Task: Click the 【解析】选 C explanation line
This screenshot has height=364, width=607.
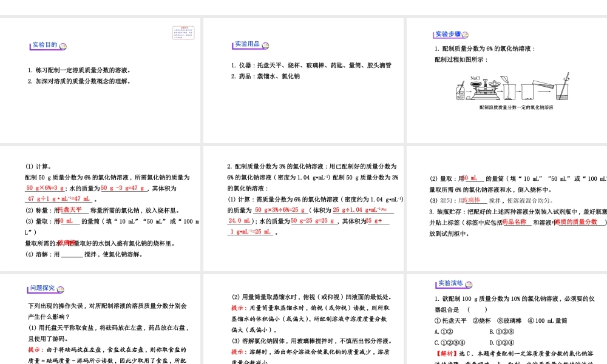Action: pyautogui.click(x=514, y=354)
